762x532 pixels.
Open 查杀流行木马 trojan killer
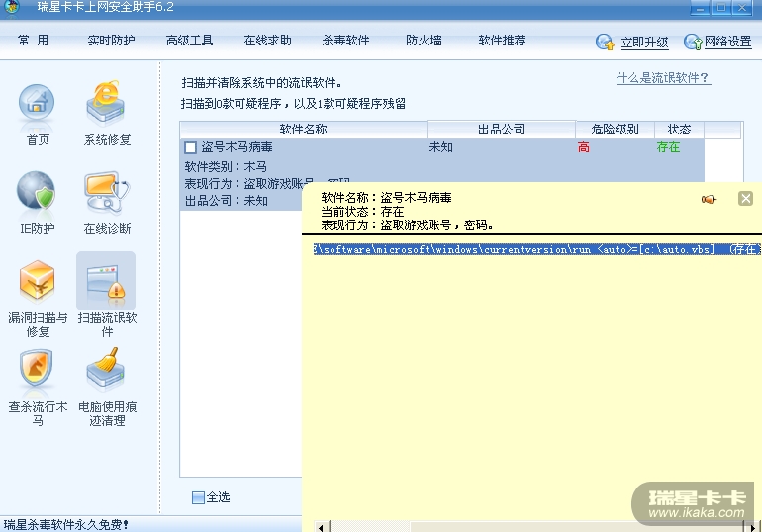point(37,369)
